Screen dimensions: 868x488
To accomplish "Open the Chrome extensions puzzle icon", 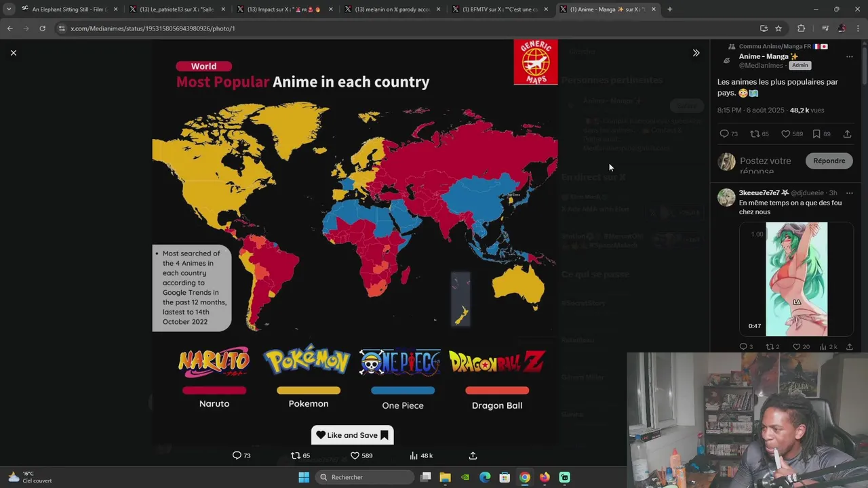I will 801,28.
